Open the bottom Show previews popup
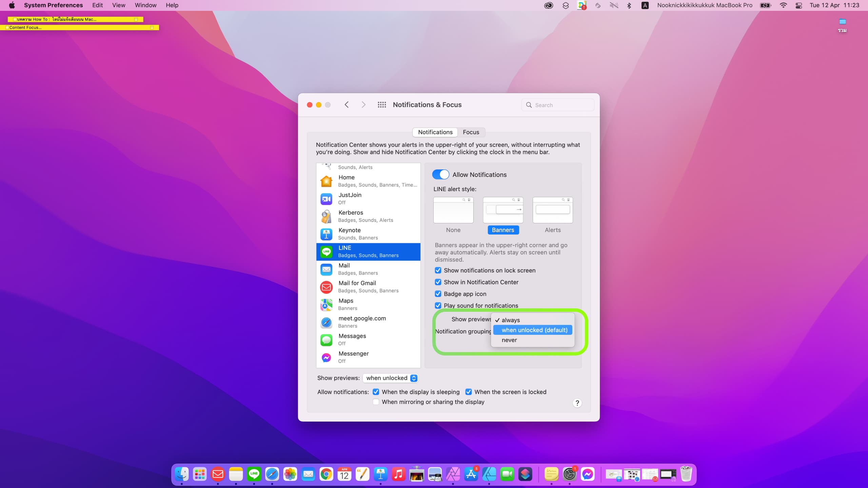Viewport: 868px width, 488px height. point(391,378)
